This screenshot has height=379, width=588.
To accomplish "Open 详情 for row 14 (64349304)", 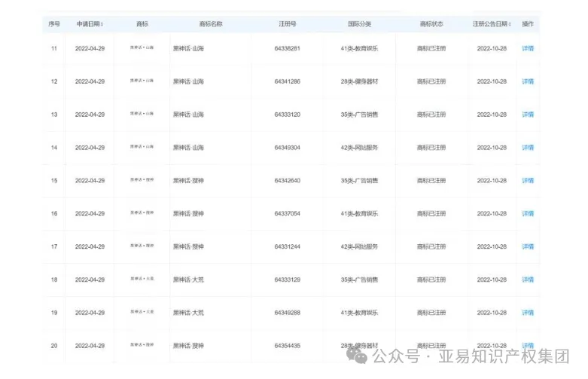I will [528, 148].
